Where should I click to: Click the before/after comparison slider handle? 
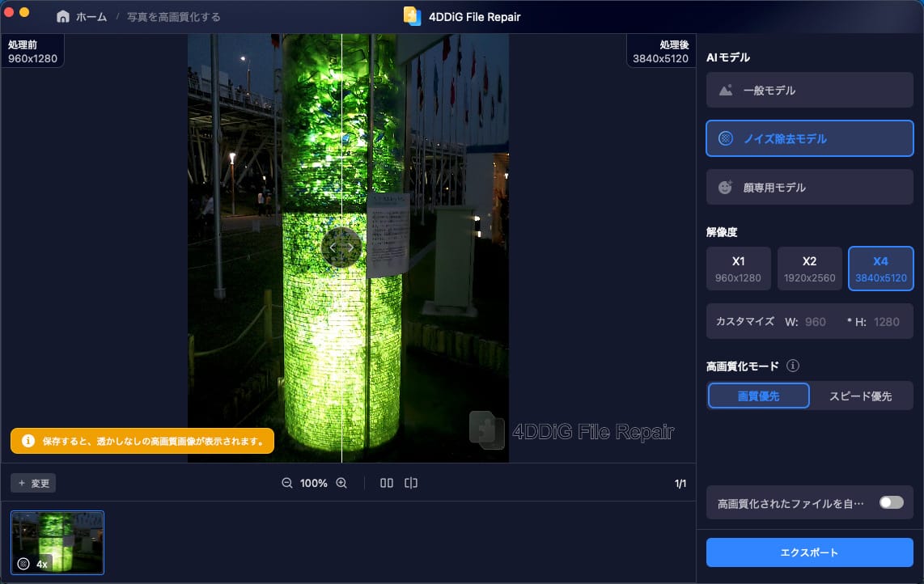(341, 248)
